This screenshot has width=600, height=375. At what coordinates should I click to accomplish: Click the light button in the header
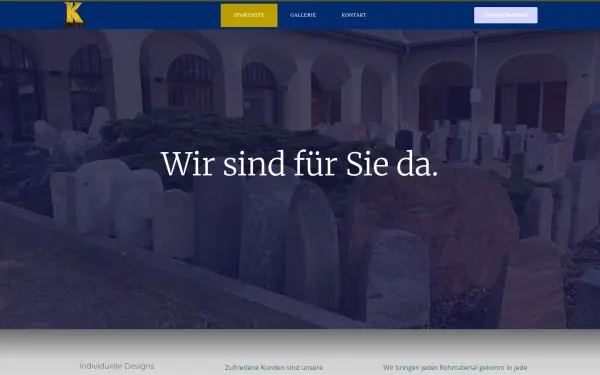pyautogui.click(x=505, y=15)
